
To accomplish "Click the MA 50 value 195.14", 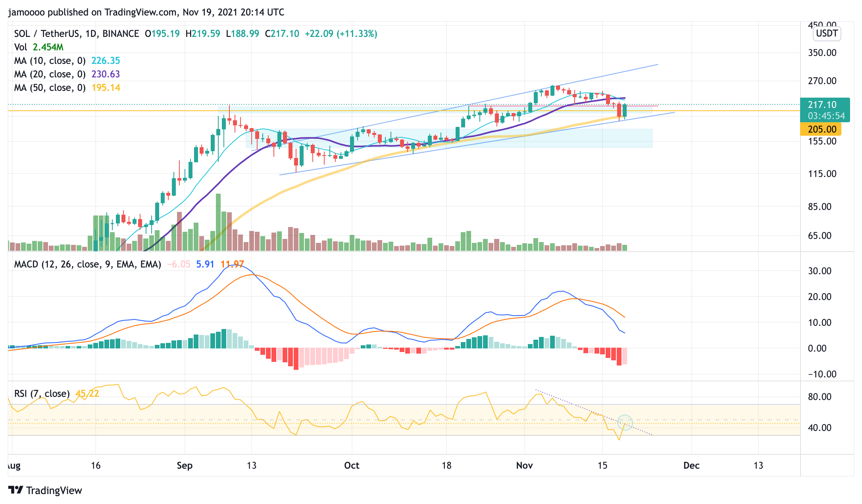I will click(106, 88).
